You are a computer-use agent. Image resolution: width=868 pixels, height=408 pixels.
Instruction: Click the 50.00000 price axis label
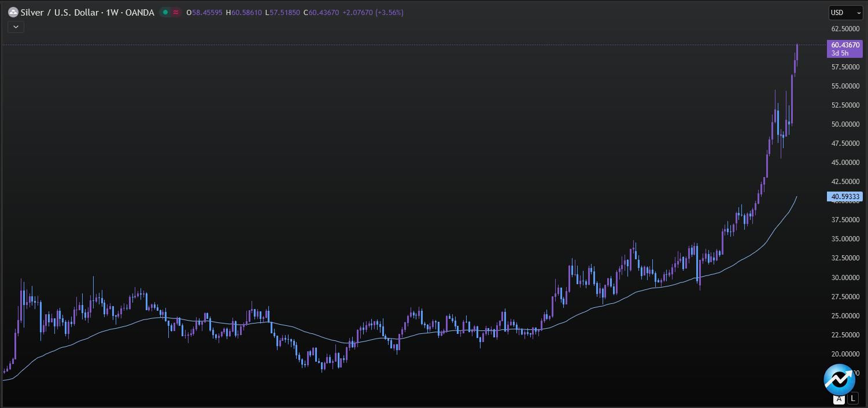[845, 124]
